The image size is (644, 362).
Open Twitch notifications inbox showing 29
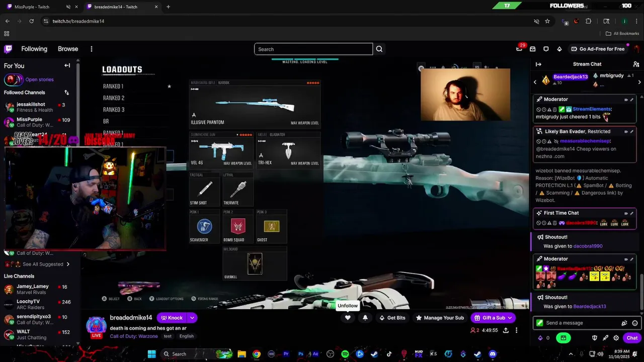[519, 49]
